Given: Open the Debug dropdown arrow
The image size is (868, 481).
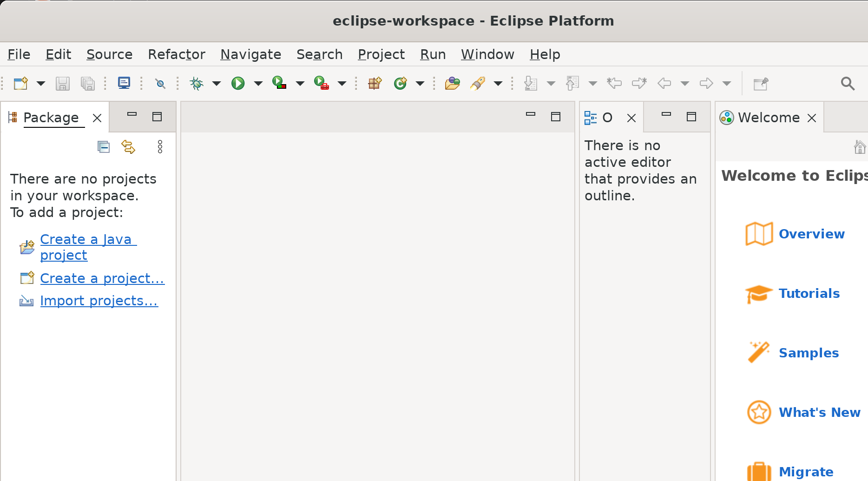Looking at the screenshot, I should tap(217, 84).
